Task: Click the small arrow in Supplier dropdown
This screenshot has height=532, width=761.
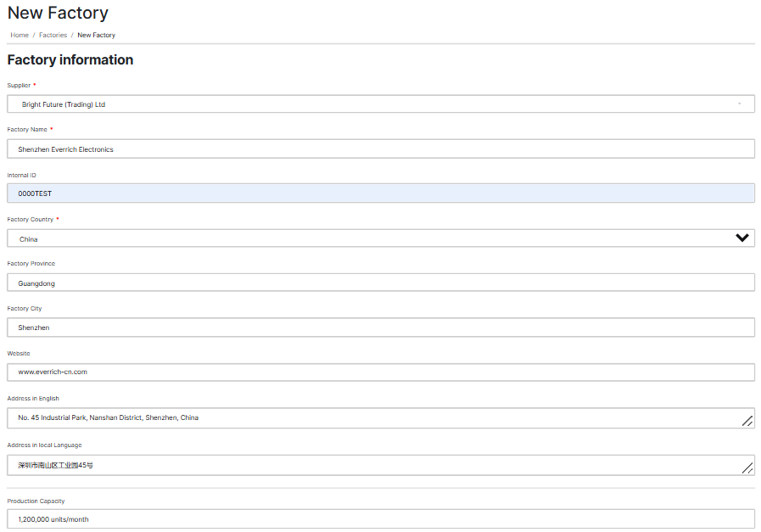Action: [x=739, y=104]
